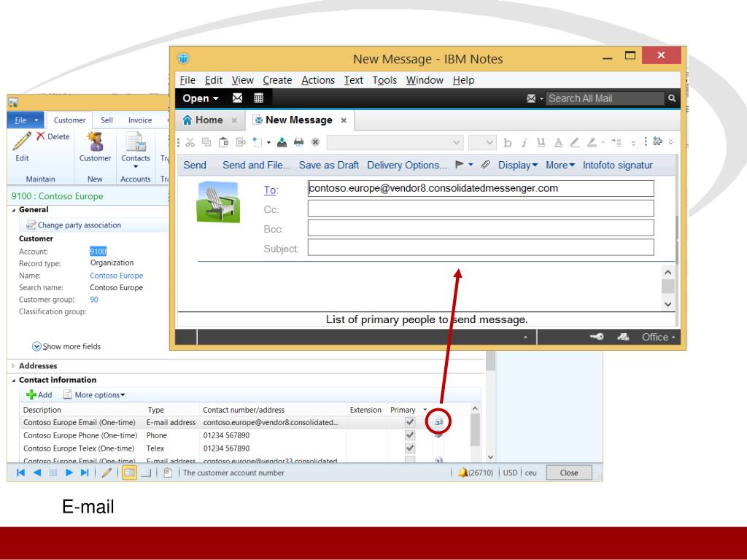This screenshot has width=747, height=560.
Task: Click the message body scroll down arrow
Action: [x=668, y=304]
